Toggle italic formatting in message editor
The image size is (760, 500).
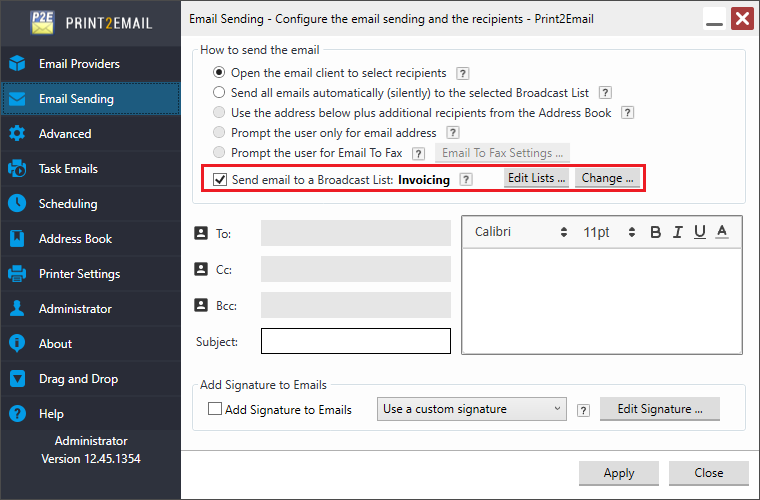coord(678,232)
